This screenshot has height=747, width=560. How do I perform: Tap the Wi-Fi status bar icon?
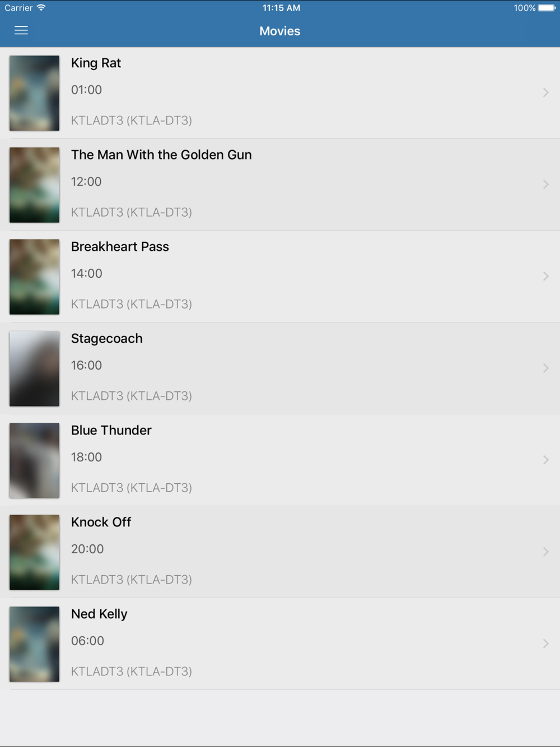click(x=41, y=8)
